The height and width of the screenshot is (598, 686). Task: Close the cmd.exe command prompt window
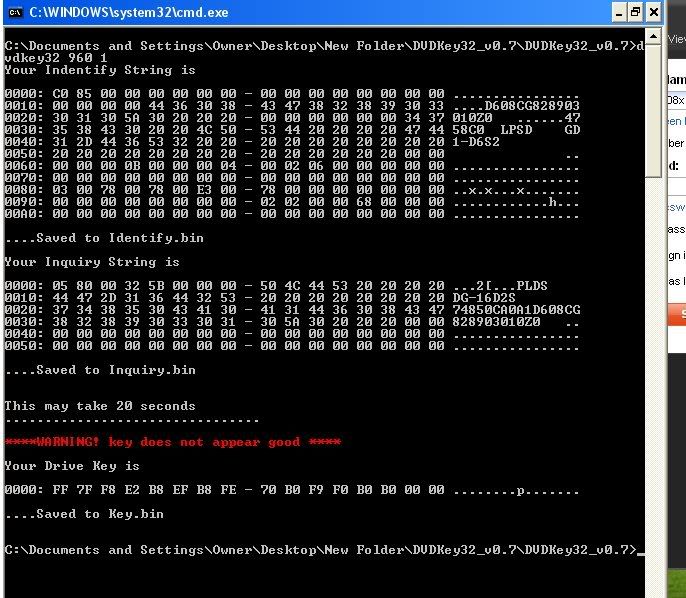[654, 12]
